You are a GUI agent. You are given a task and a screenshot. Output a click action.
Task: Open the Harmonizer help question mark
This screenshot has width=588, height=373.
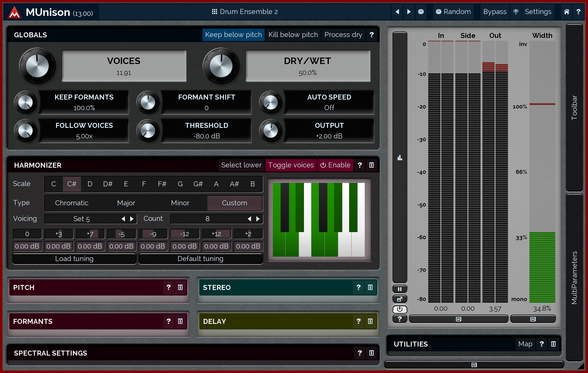click(360, 165)
